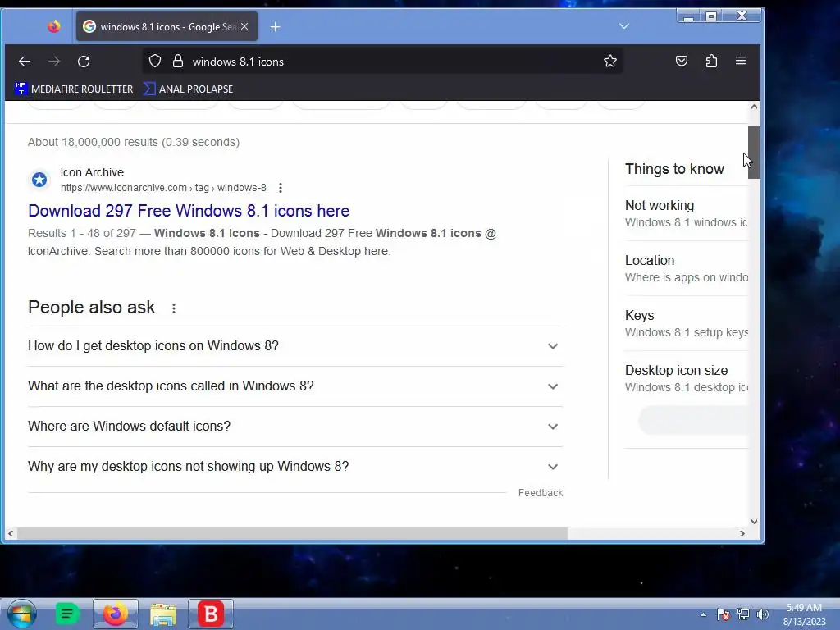This screenshot has width=840, height=630.
Task: Click the Icon Archive site favicon
Action: coord(39,180)
